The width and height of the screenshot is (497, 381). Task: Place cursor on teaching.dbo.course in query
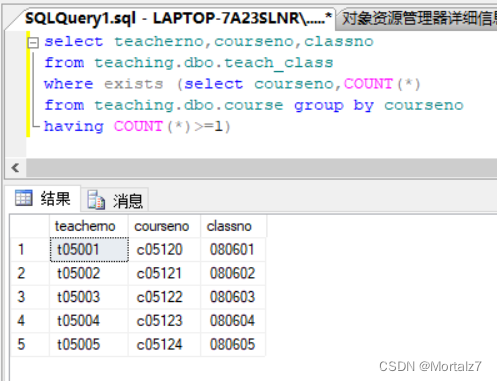[x=189, y=105]
